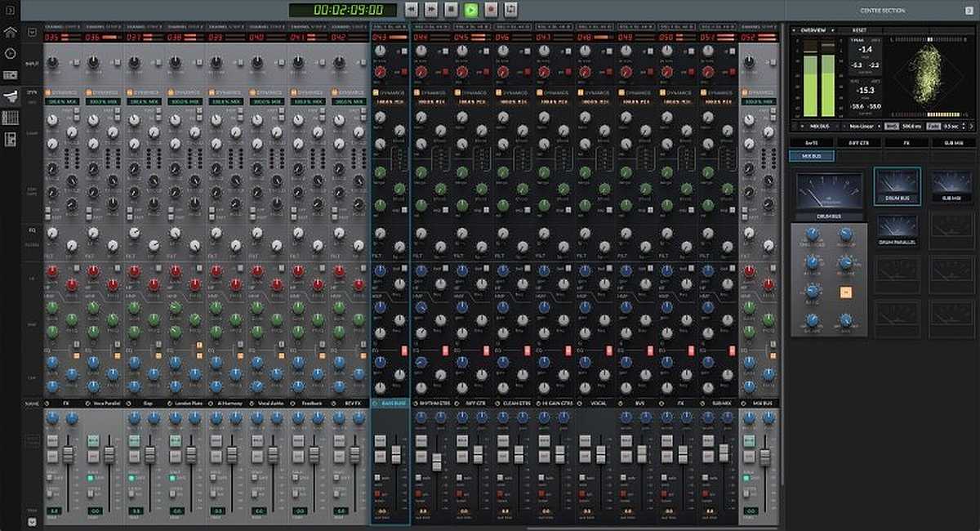Open the Non-Linear meter dropdown

(862, 127)
